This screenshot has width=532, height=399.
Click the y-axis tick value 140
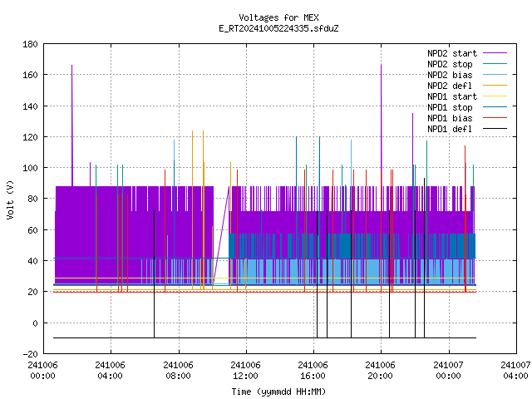pyautogui.click(x=30, y=106)
